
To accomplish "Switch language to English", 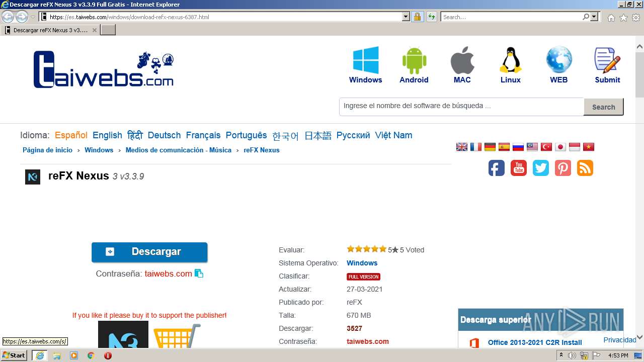I will pos(107,135).
